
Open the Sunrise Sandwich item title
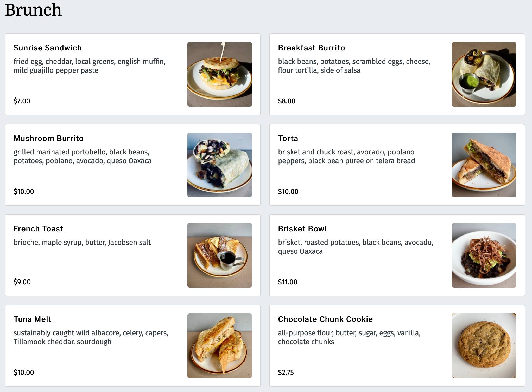click(x=48, y=48)
